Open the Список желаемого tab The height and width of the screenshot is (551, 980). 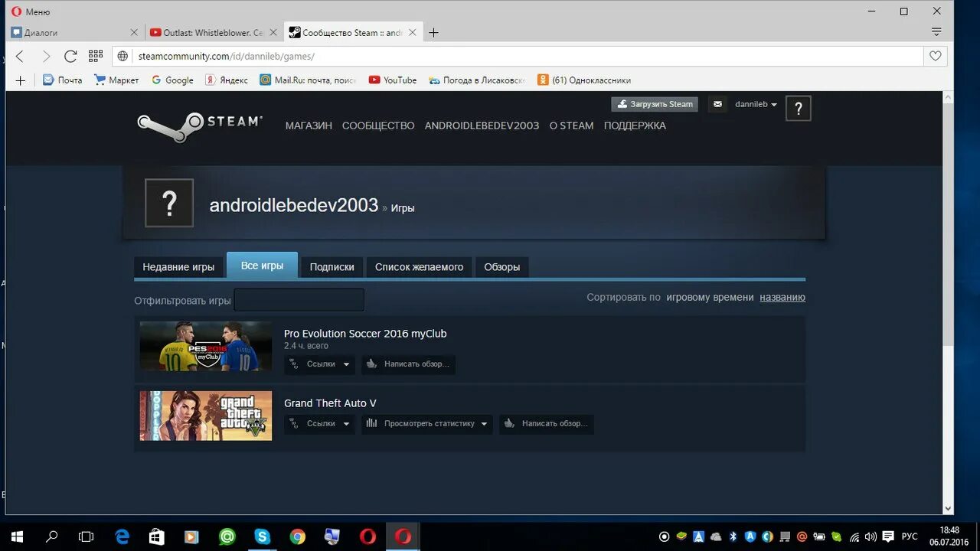tap(419, 266)
